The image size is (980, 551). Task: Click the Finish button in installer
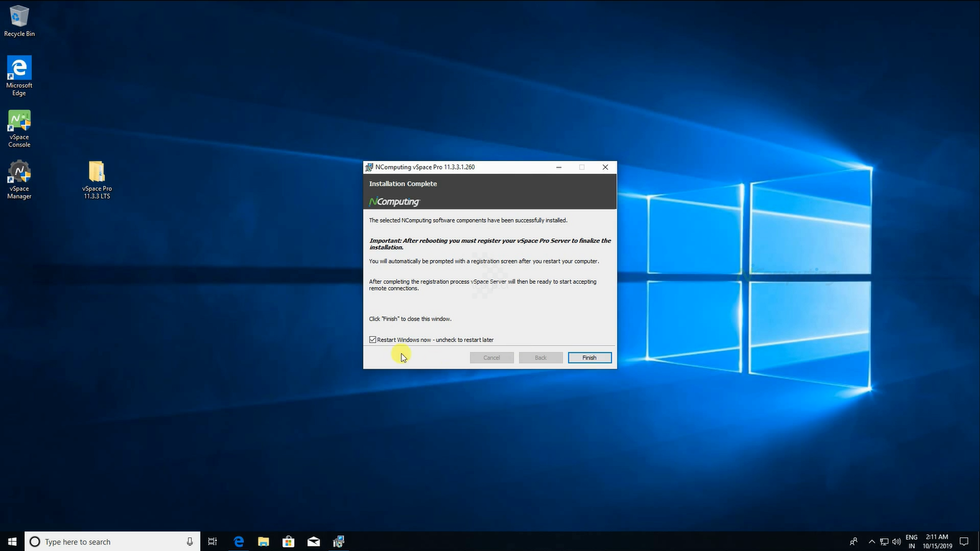pos(589,358)
